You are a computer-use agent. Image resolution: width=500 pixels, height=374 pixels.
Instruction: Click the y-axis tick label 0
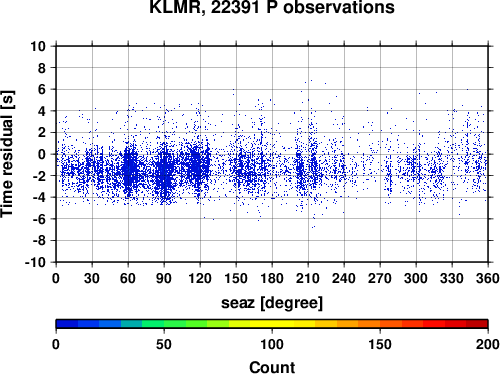42,154
